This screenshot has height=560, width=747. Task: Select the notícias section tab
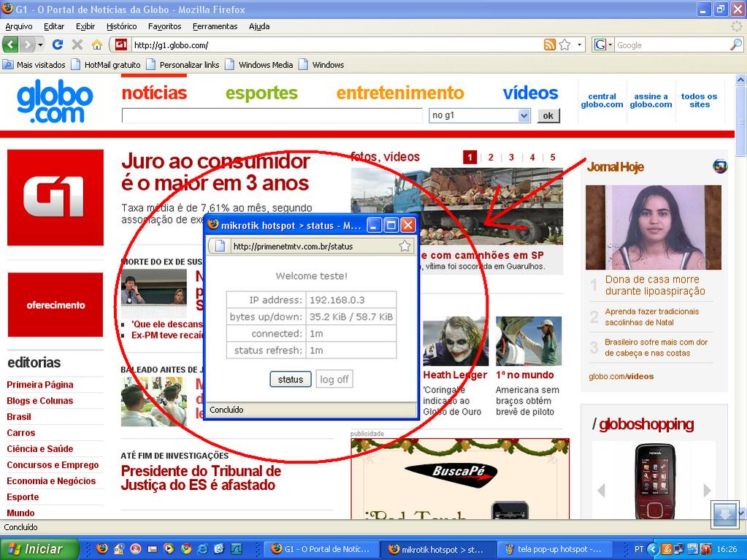pyautogui.click(x=154, y=93)
